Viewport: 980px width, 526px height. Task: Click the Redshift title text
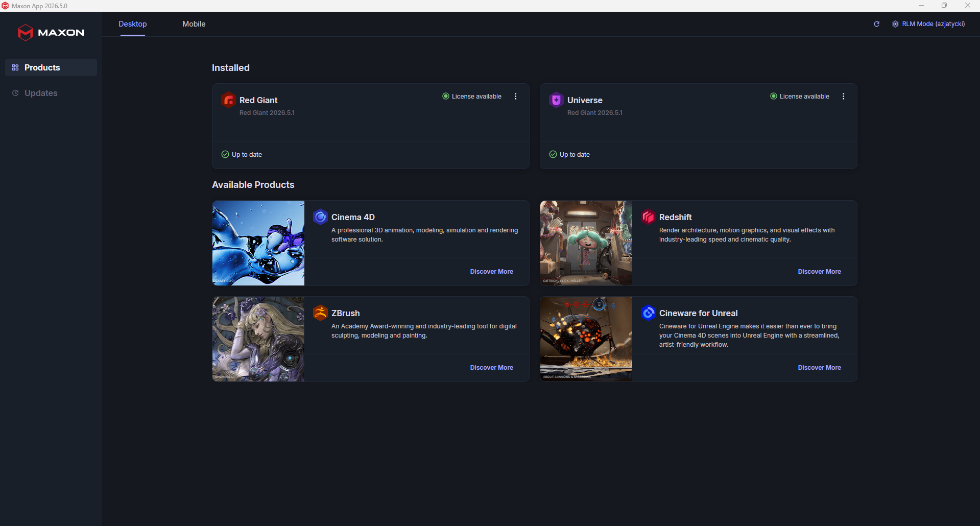675,217
